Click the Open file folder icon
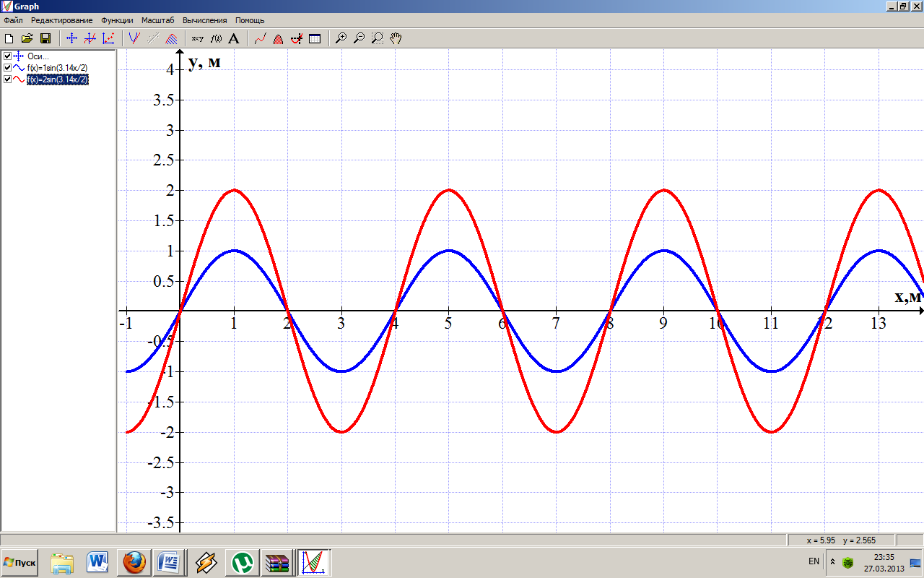 (x=27, y=38)
